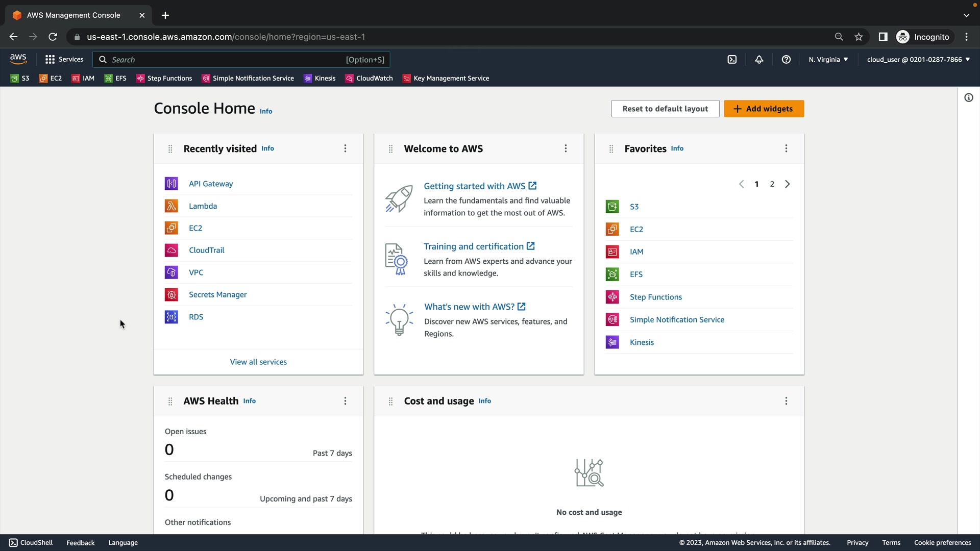
Task: Click the notifications bell icon
Action: click(759, 60)
